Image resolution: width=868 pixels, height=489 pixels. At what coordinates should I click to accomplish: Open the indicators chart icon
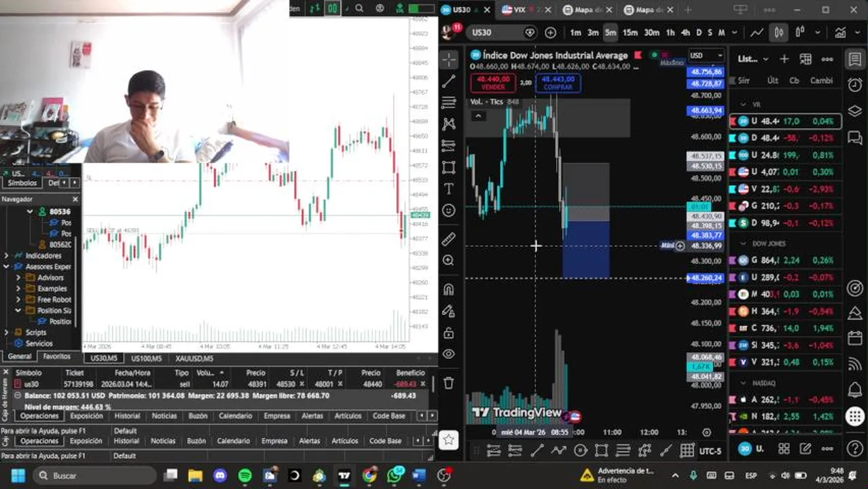[x=841, y=33]
